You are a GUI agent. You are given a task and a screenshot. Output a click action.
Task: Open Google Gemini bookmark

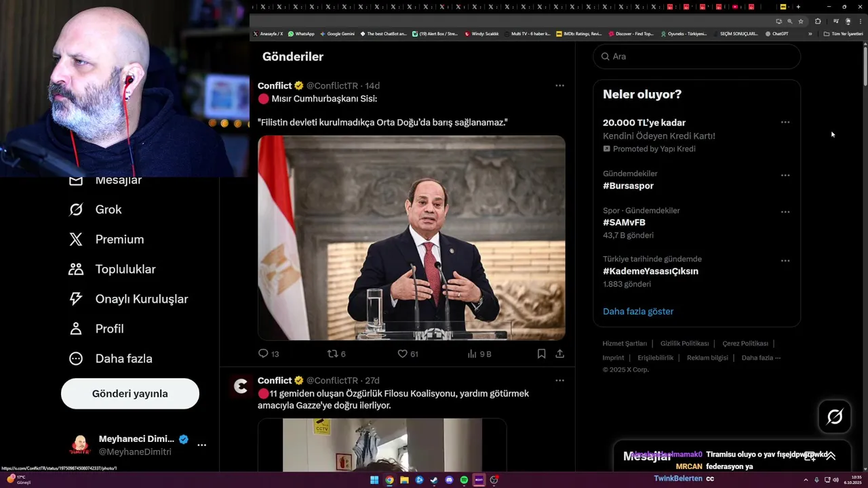click(337, 33)
